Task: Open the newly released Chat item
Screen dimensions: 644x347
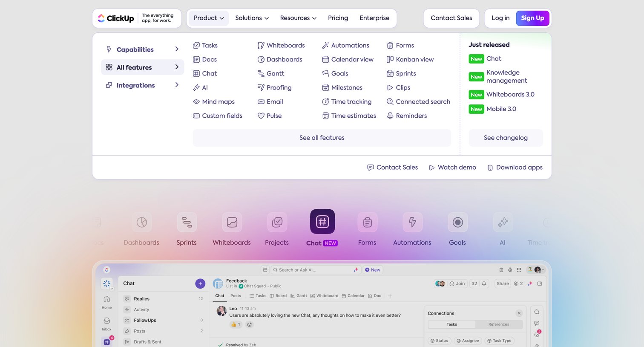Action: point(485,59)
